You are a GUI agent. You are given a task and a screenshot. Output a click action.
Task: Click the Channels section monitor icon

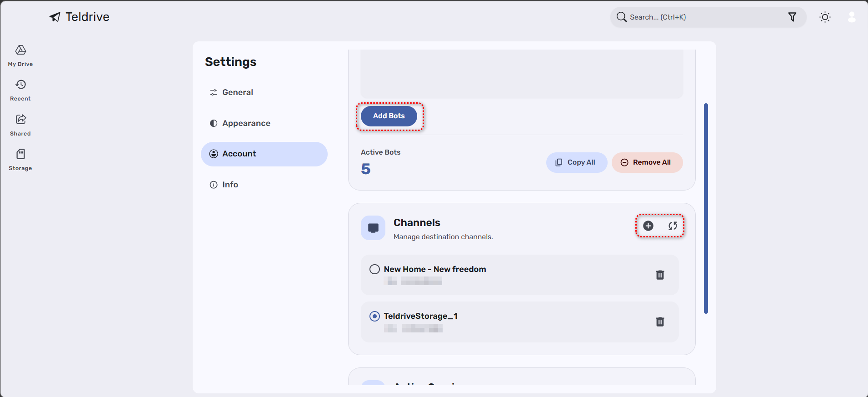point(373,228)
